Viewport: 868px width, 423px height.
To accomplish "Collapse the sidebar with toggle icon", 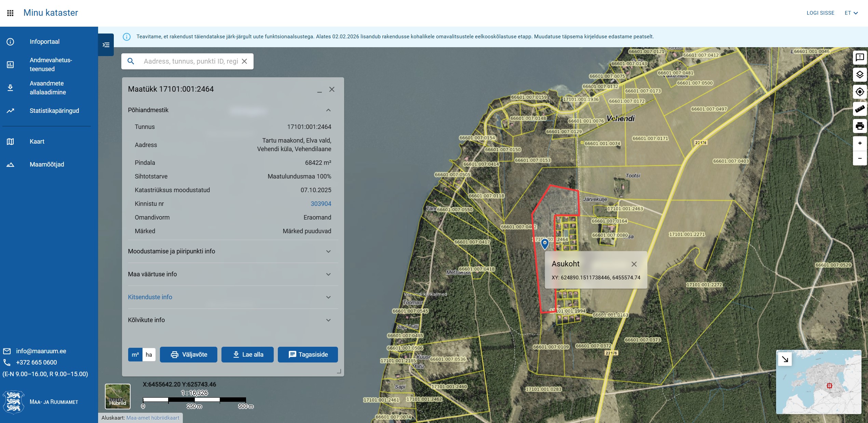I will pyautogui.click(x=106, y=45).
